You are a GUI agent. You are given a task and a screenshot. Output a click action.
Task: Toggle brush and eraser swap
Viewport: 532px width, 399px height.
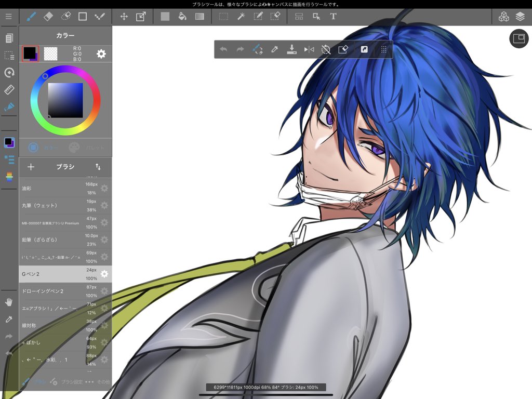258,49
